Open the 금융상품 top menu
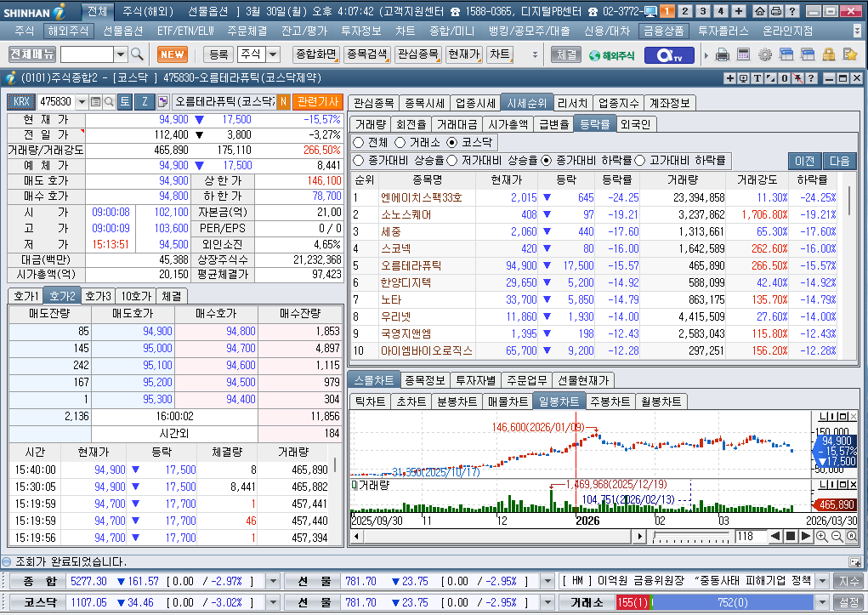 point(663,31)
